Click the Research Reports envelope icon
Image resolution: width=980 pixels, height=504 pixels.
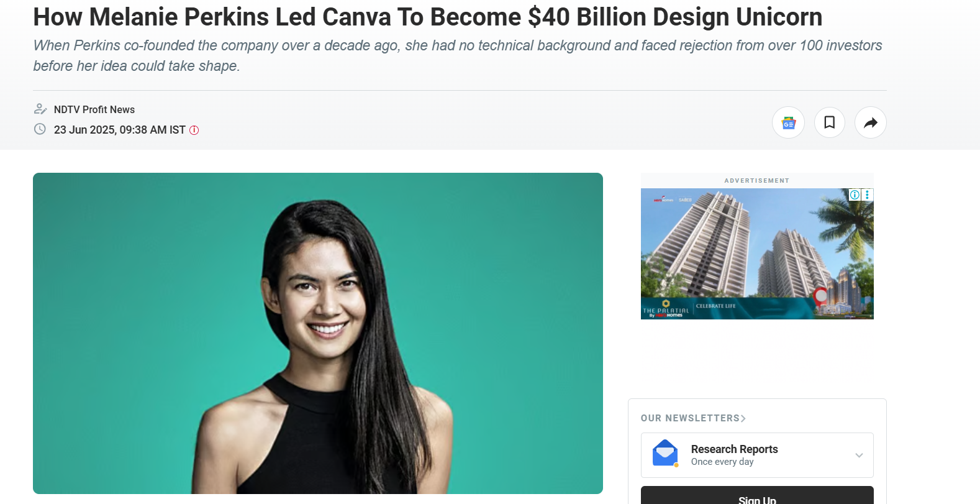pos(665,453)
